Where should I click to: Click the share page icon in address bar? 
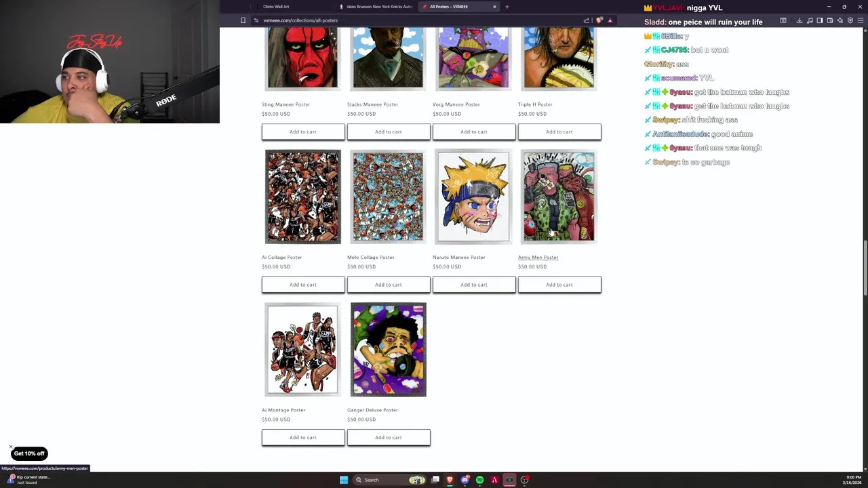[x=587, y=20]
